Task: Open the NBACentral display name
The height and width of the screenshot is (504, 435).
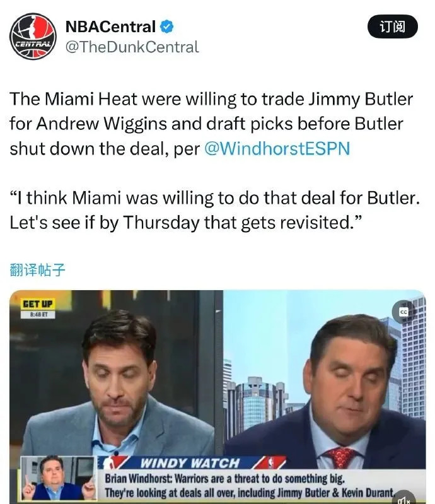Action: [x=110, y=26]
